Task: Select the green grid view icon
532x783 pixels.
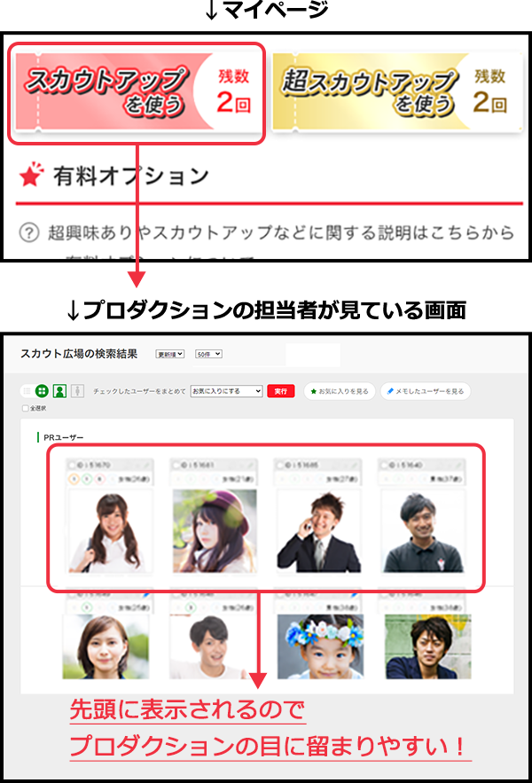Action: coord(42,391)
